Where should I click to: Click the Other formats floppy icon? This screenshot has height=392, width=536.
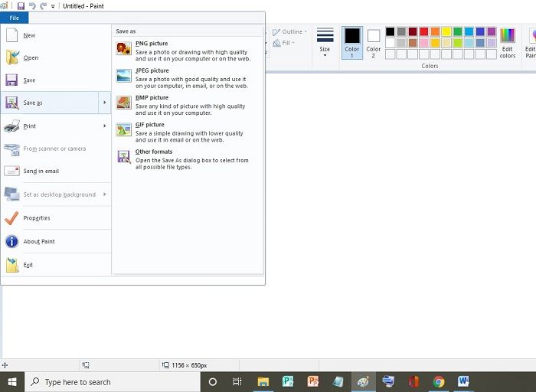[x=123, y=157]
